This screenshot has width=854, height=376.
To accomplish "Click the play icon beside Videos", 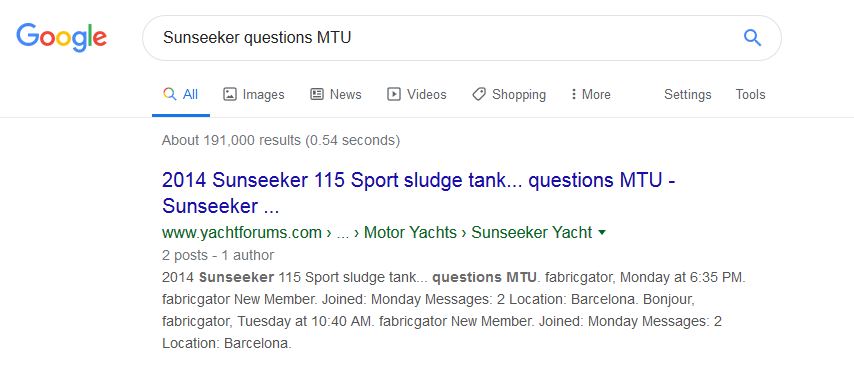I will pos(394,94).
